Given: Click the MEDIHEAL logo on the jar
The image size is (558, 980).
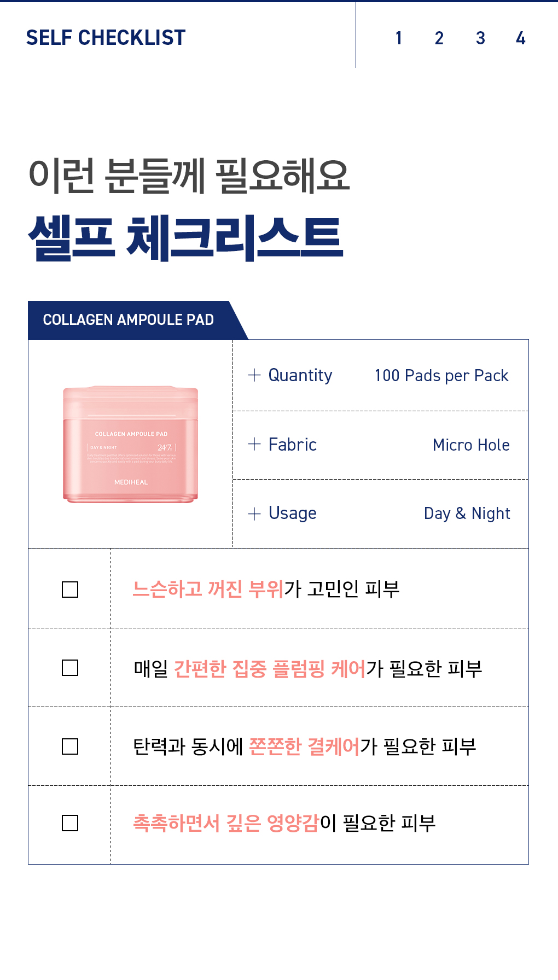Looking at the screenshot, I should 131,482.
